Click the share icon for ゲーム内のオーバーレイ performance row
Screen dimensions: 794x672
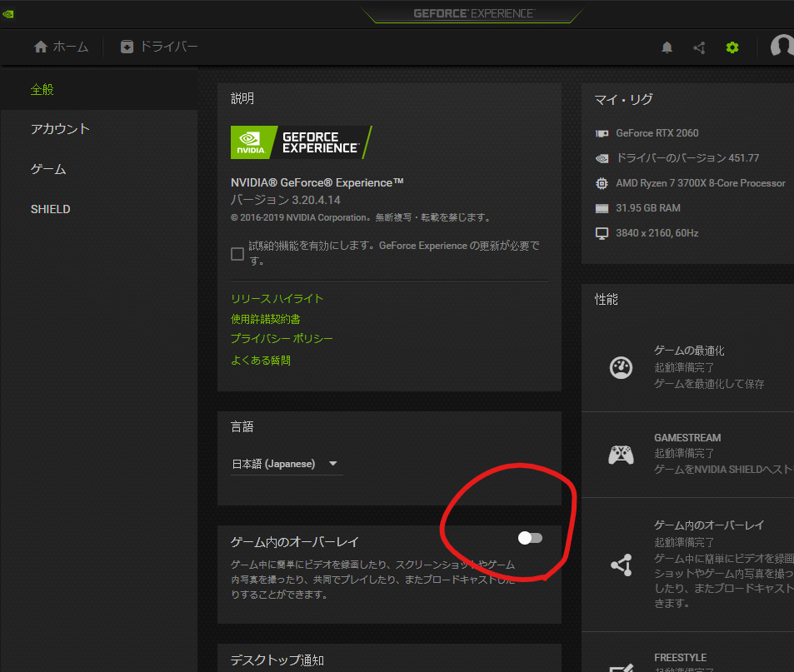pyautogui.click(x=622, y=565)
